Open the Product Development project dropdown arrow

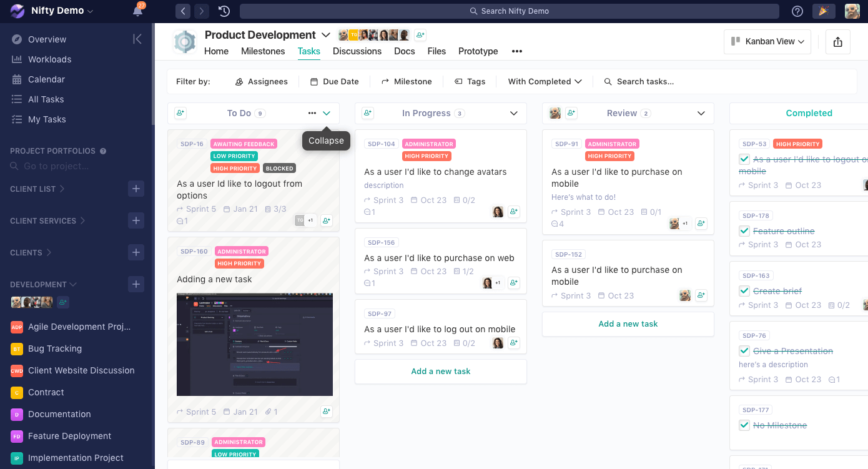pos(325,35)
